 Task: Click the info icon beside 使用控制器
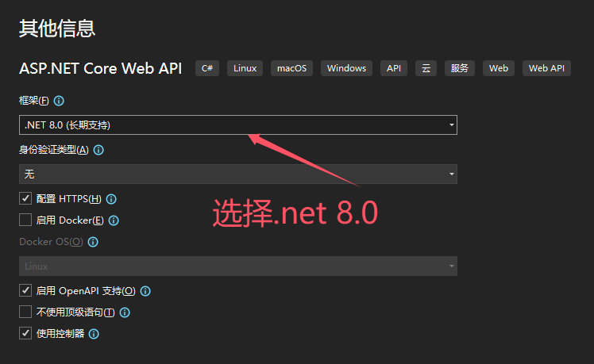point(94,334)
